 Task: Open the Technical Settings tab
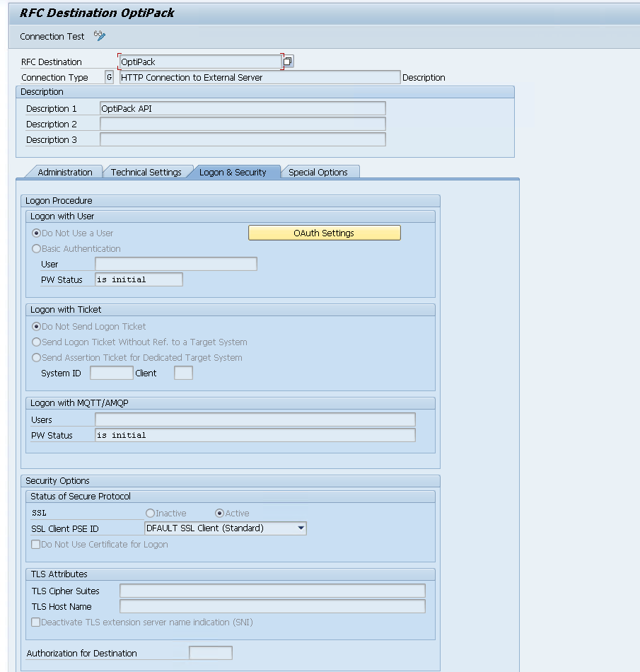[x=146, y=172]
